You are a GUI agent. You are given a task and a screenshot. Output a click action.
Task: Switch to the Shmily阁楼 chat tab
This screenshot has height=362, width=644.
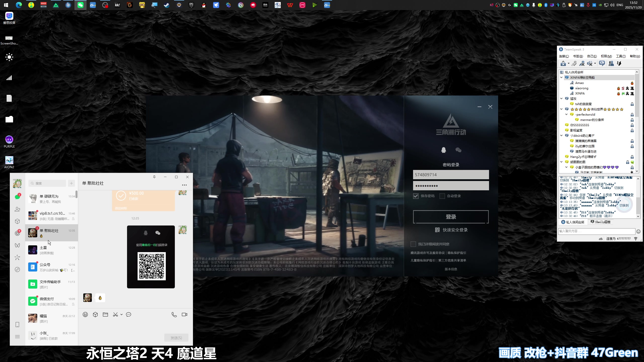[x=600, y=222]
